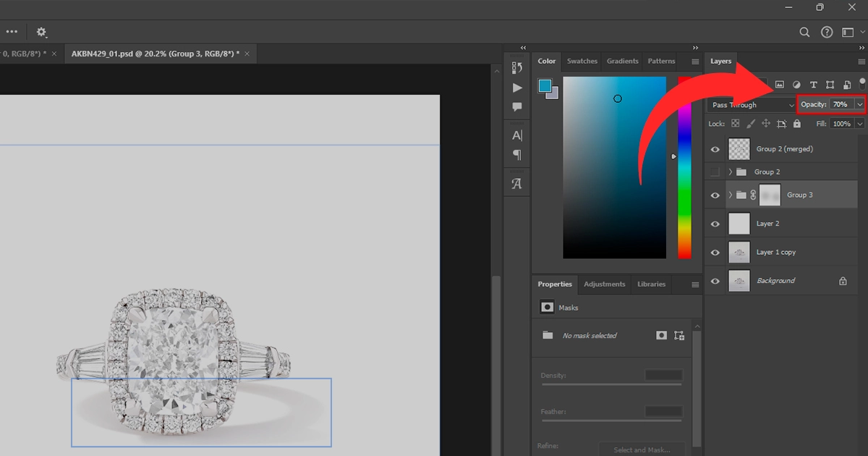
Task: Switch to the Adjustments tab
Action: [604, 284]
